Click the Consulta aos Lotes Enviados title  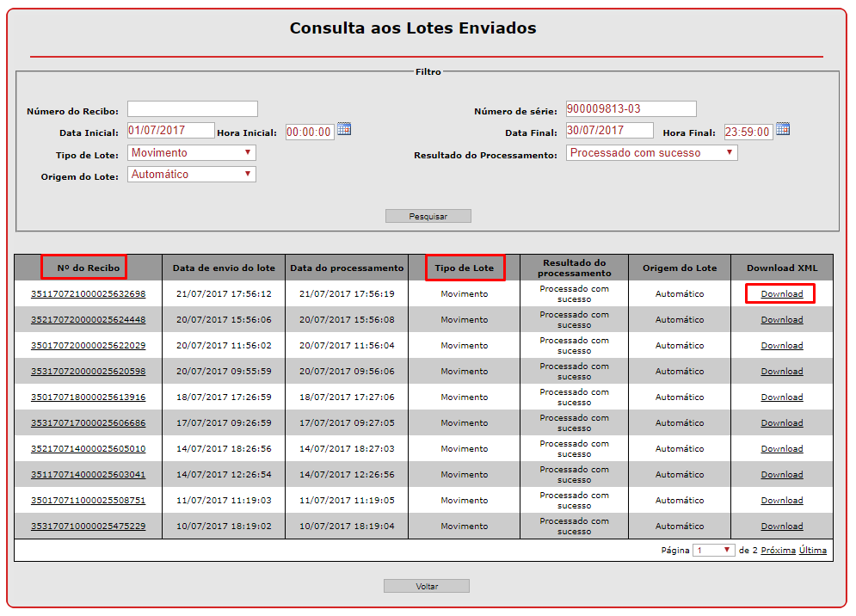tap(413, 28)
